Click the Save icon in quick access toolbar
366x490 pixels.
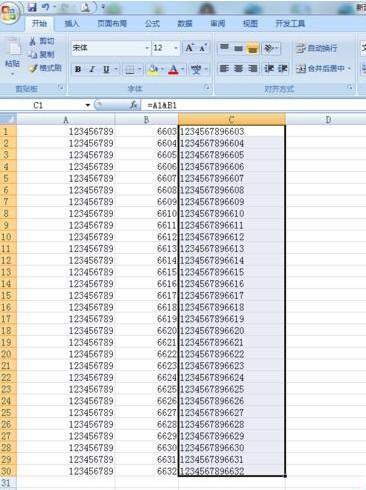coord(32,7)
